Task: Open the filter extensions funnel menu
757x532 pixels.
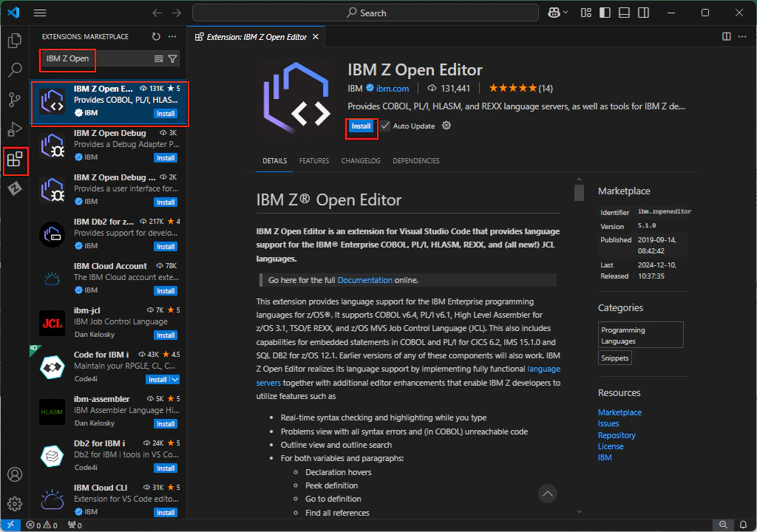Action: [x=172, y=59]
